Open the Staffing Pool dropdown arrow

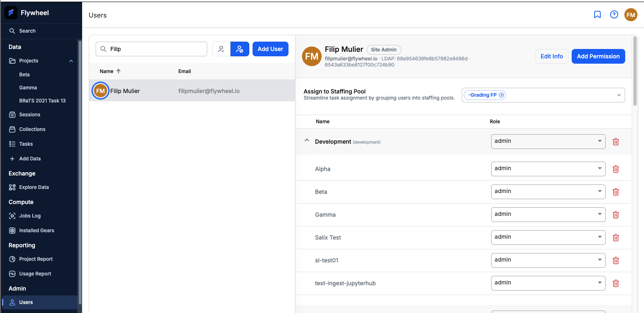[619, 95]
